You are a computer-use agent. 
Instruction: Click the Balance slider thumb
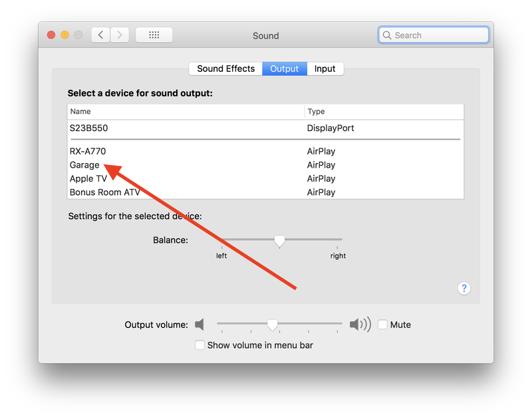pos(279,242)
